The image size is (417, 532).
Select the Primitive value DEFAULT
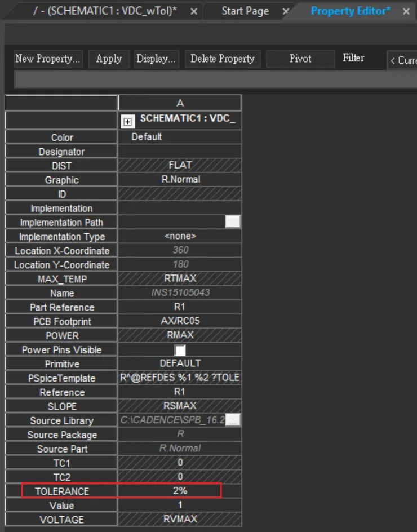180,363
